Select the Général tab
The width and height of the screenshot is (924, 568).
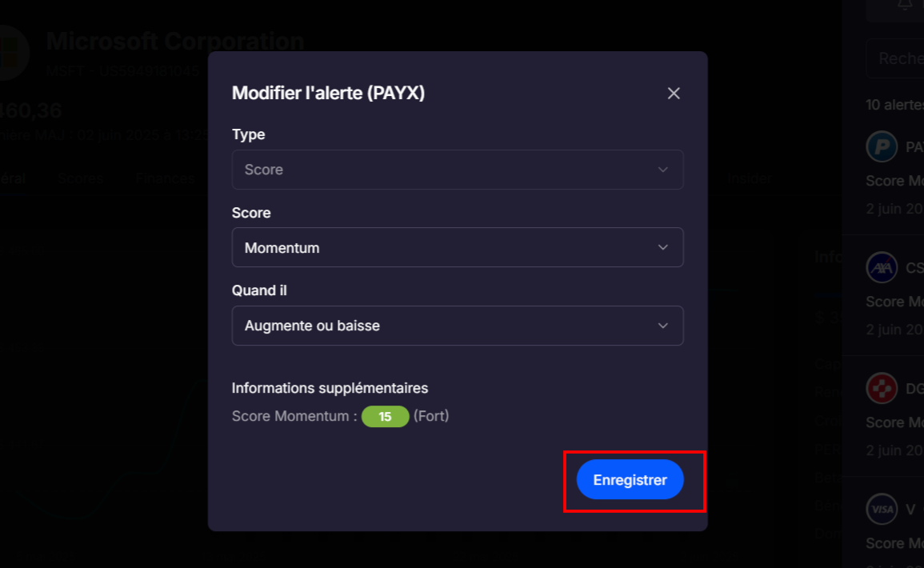[x=12, y=178]
